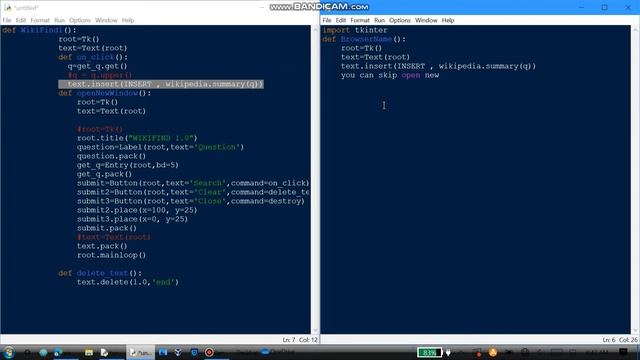The height and width of the screenshot is (360, 640).
Task: Open the Format menu in the left untitled window
Action: pos(40,20)
